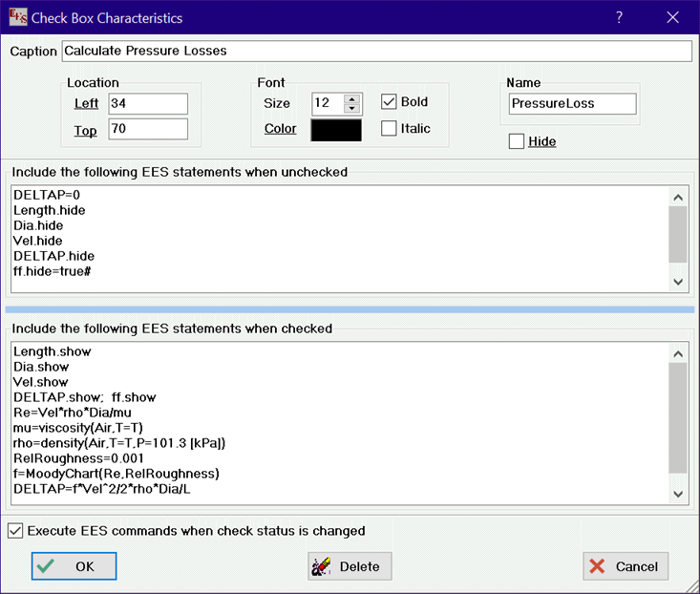Click the Name field containing PressureLoss
The height and width of the screenshot is (594, 700).
571,103
